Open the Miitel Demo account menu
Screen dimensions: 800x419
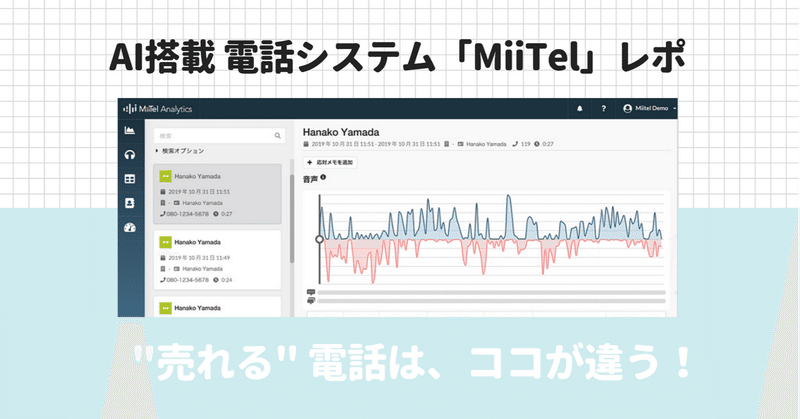[649, 109]
